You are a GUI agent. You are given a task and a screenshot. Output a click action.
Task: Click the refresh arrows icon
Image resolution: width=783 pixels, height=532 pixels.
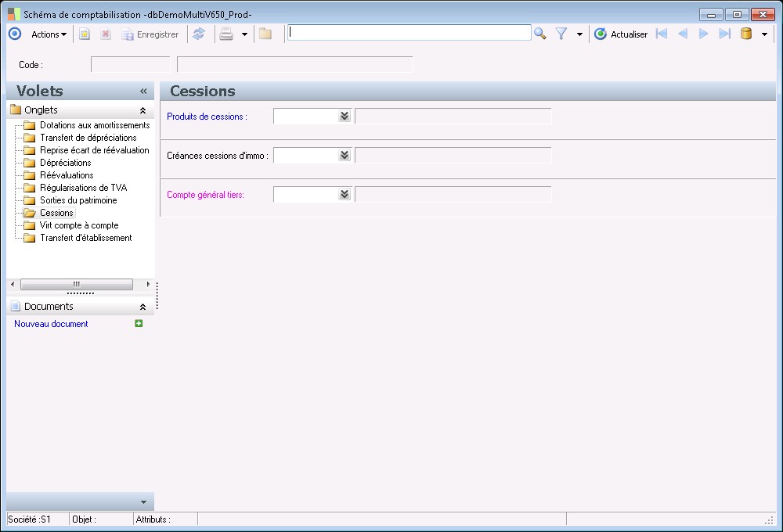click(x=199, y=34)
